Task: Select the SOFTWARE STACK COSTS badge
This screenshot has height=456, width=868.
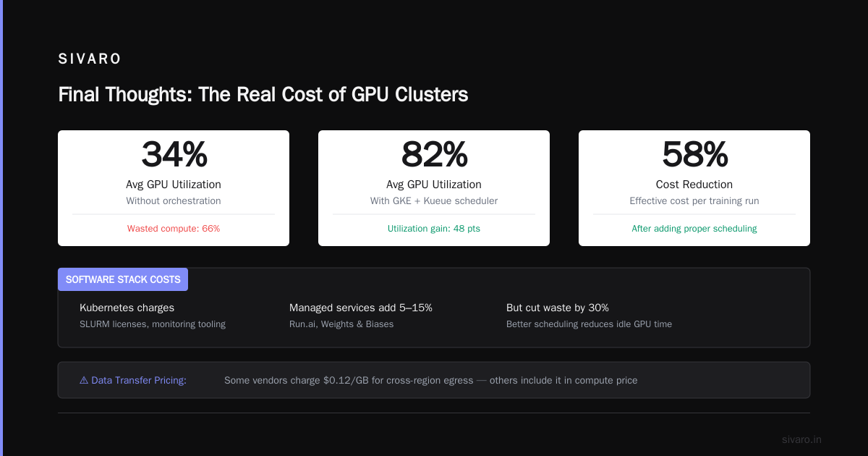Action: pyautogui.click(x=123, y=279)
